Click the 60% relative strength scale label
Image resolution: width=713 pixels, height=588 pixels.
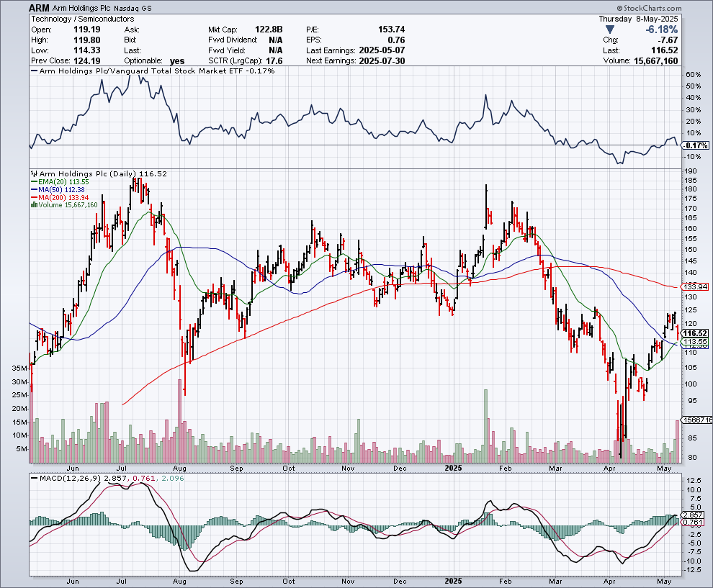[694, 75]
